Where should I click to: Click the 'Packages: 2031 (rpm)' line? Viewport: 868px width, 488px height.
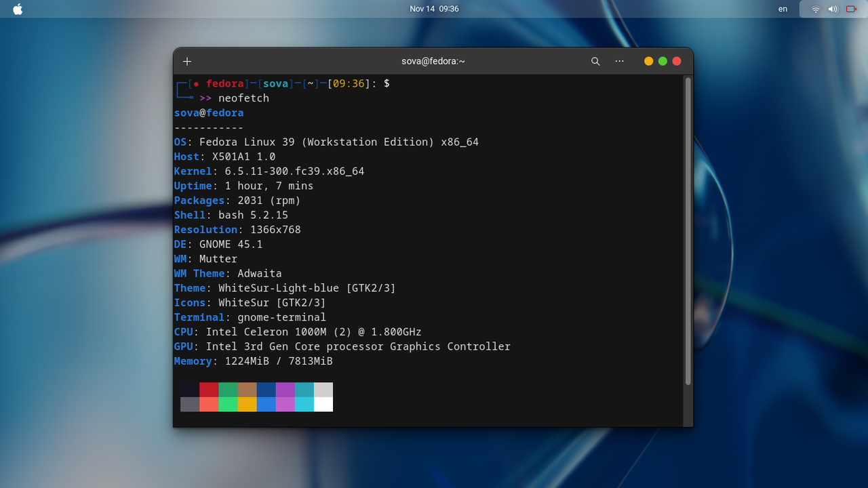coord(237,201)
